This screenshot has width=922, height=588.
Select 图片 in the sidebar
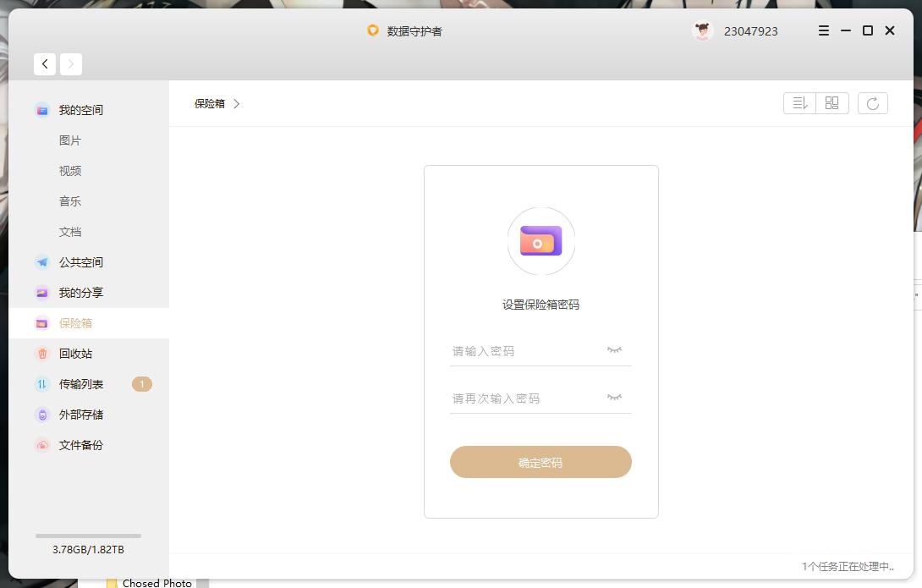click(x=70, y=140)
